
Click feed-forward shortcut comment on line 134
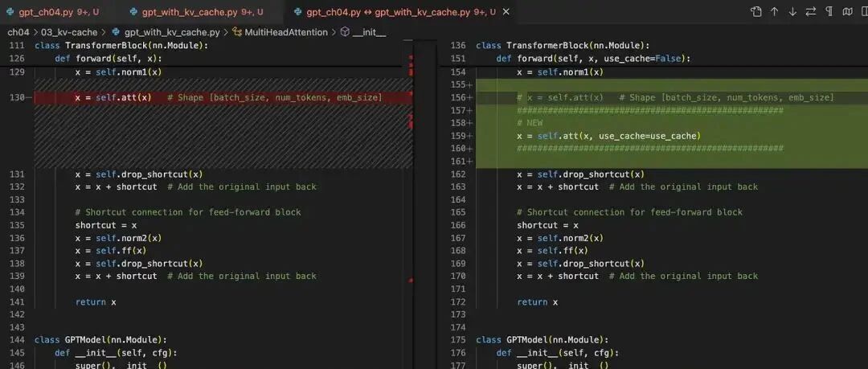(x=188, y=212)
